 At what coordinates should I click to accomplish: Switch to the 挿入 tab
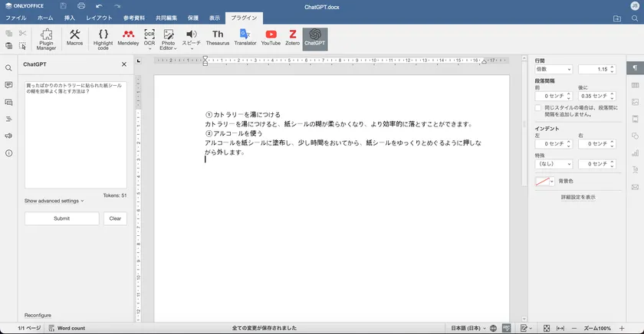pos(70,17)
